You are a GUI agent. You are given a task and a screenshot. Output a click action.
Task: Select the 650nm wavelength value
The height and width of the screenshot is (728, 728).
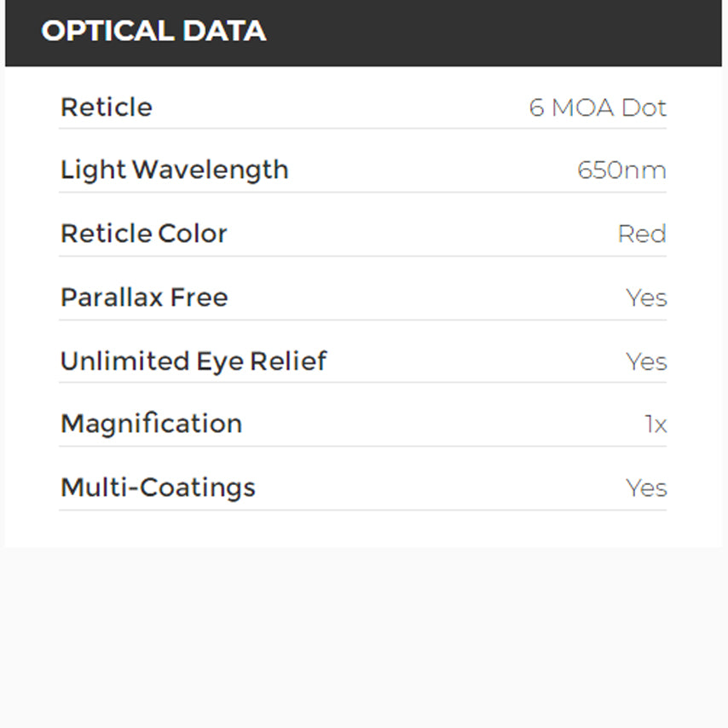[621, 170]
